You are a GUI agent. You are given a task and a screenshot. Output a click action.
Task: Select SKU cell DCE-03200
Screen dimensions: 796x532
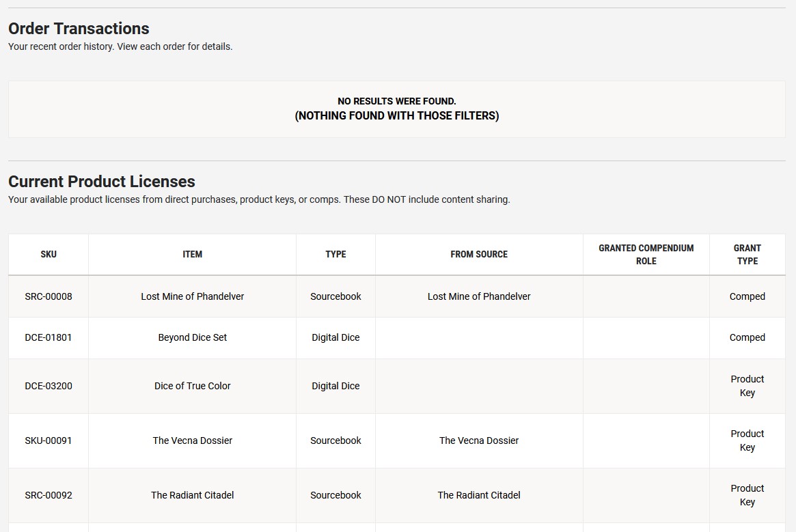[x=49, y=386]
